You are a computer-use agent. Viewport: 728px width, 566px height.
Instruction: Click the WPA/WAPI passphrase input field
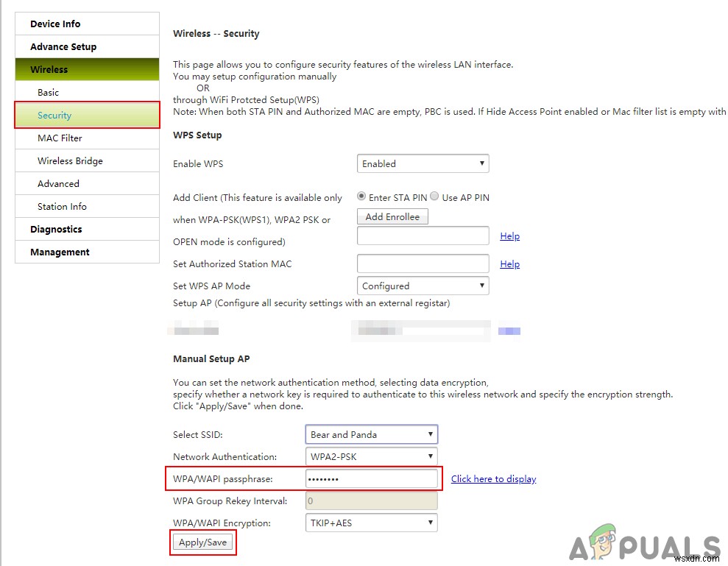[371, 478]
